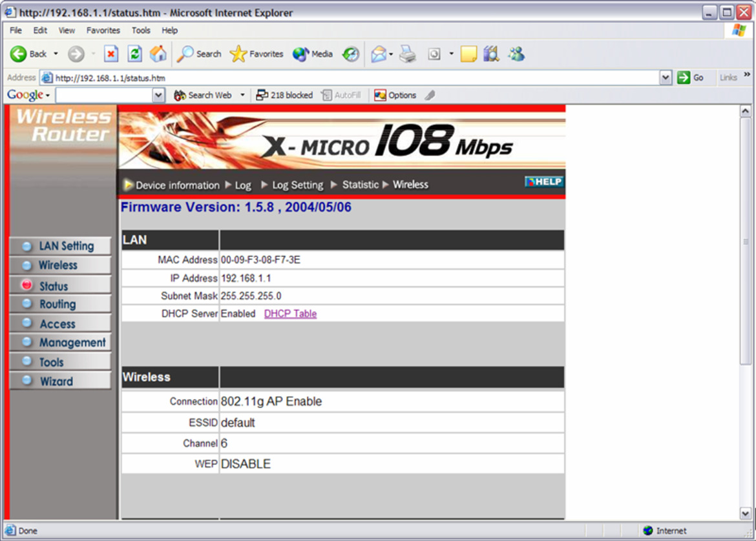Open the Search pane from toolbar
Viewport: 756px width, 541px height.
(x=199, y=54)
